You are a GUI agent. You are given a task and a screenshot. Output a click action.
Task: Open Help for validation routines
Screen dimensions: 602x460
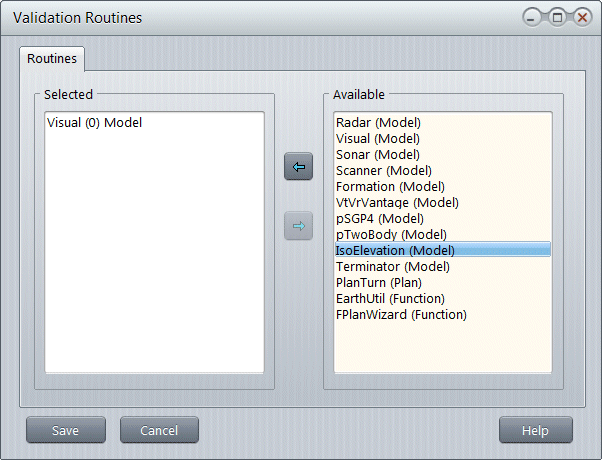pyautogui.click(x=535, y=430)
